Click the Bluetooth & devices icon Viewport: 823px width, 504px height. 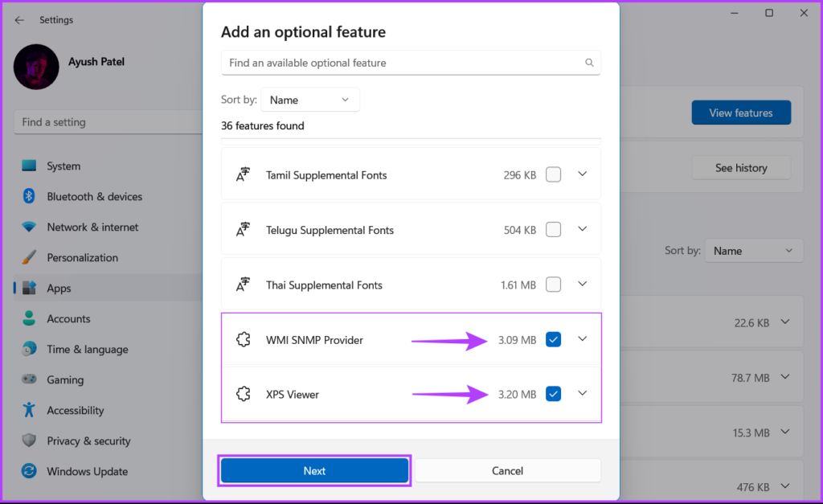pos(29,196)
